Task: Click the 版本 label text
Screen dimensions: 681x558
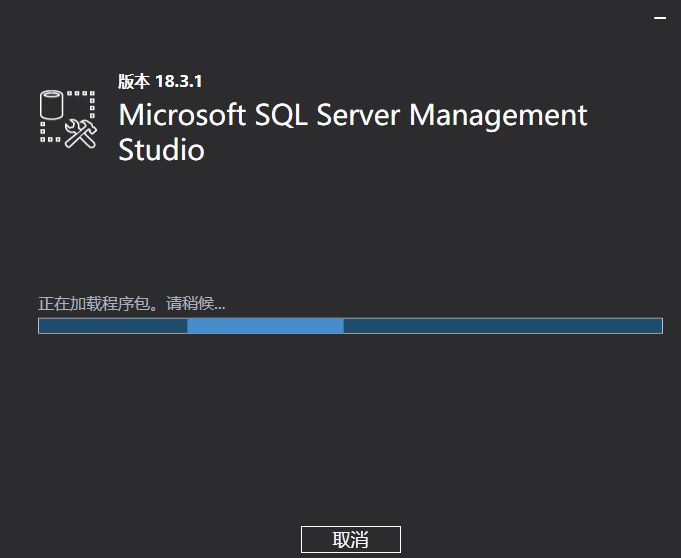Action: coord(134,81)
